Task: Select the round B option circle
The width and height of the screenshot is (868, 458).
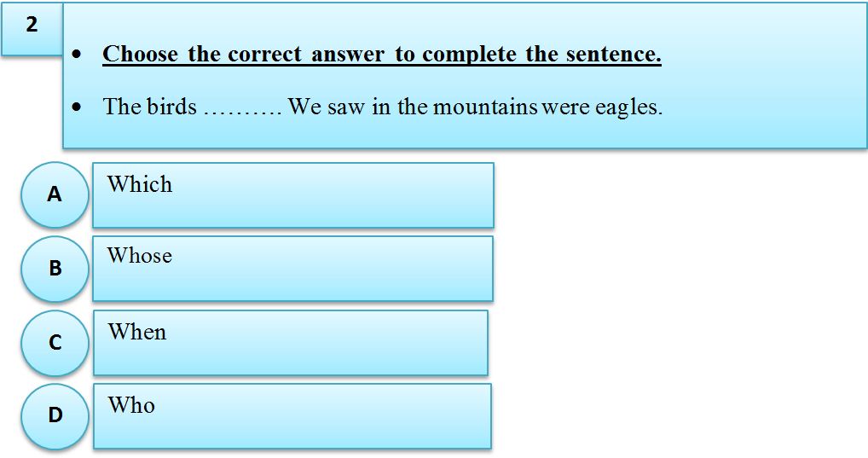Action: pos(55,269)
